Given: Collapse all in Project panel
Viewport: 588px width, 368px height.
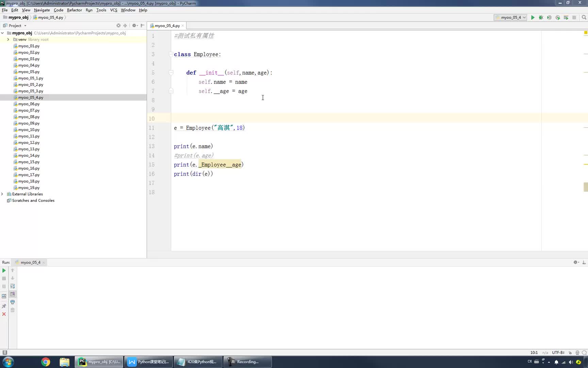Looking at the screenshot, I should click(x=125, y=26).
